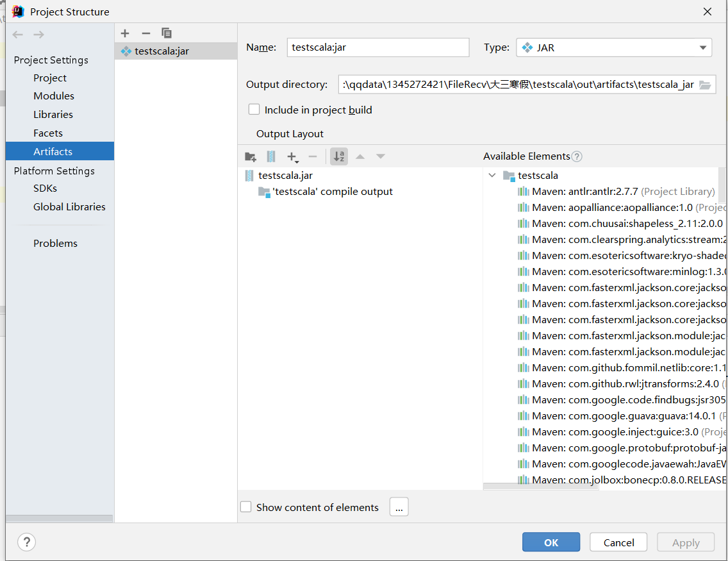Create directory in output layout toolbar
The width and height of the screenshot is (728, 561).
(x=251, y=156)
